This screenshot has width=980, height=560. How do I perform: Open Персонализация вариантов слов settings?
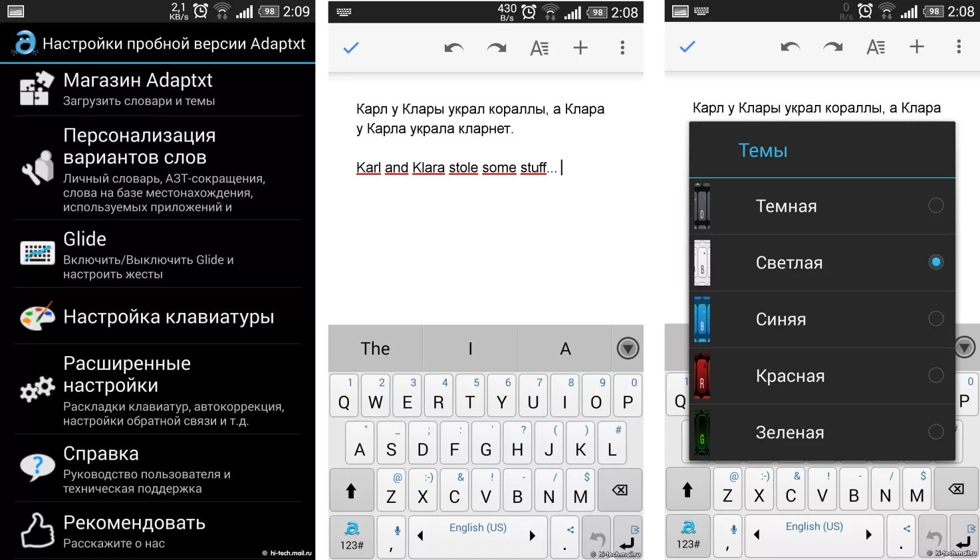[x=158, y=168]
